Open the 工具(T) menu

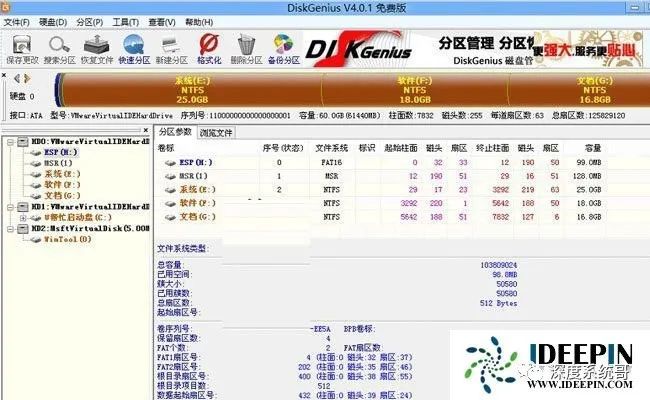(x=126, y=22)
